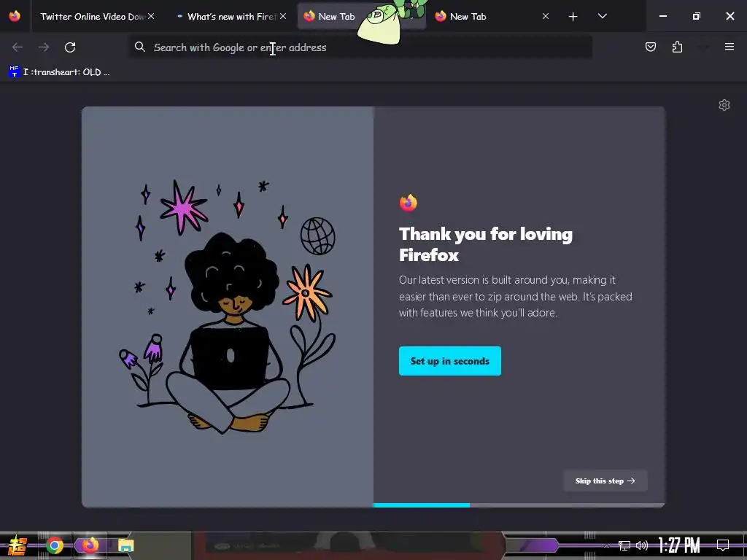Screen dimensions: 747x560
Task: Open the Windows Start button
Action: click(x=18, y=545)
